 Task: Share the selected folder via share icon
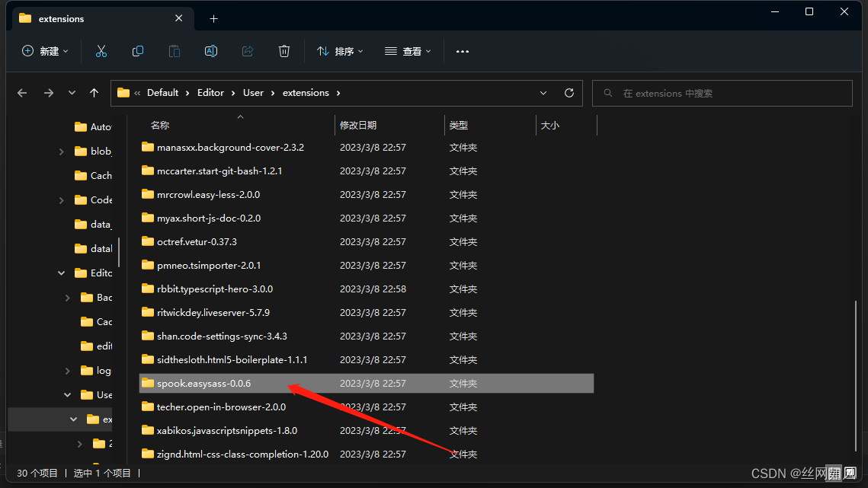(248, 51)
